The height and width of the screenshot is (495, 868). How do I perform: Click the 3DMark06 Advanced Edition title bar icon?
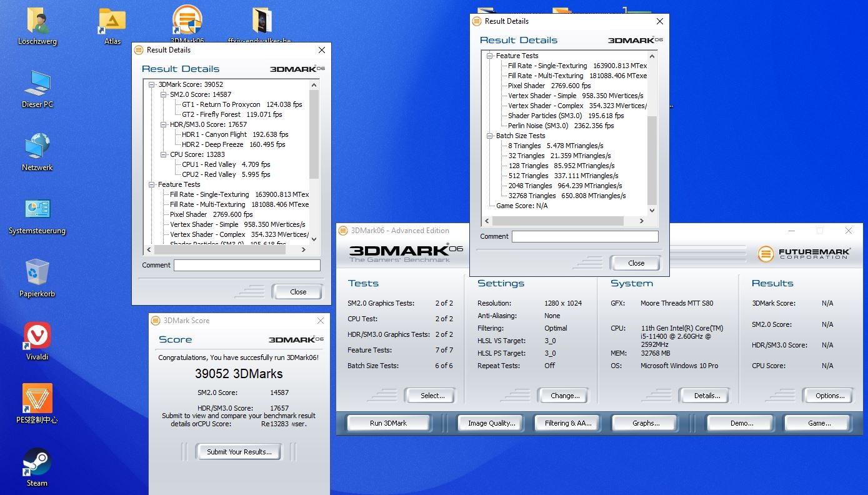pyautogui.click(x=343, y=231)
